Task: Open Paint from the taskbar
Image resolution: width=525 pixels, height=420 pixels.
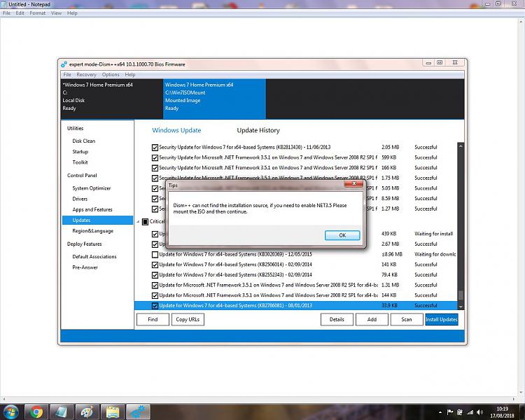Action: [x=87, y=412]
